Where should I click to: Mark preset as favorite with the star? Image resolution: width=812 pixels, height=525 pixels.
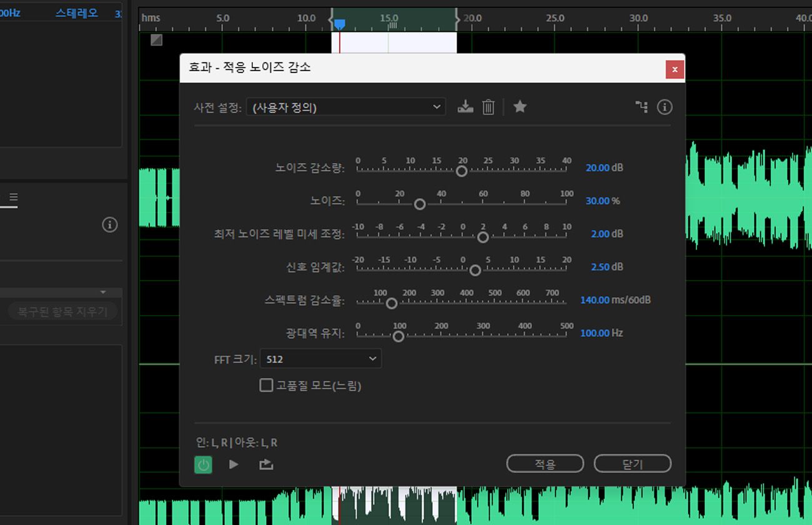[520, 107]
